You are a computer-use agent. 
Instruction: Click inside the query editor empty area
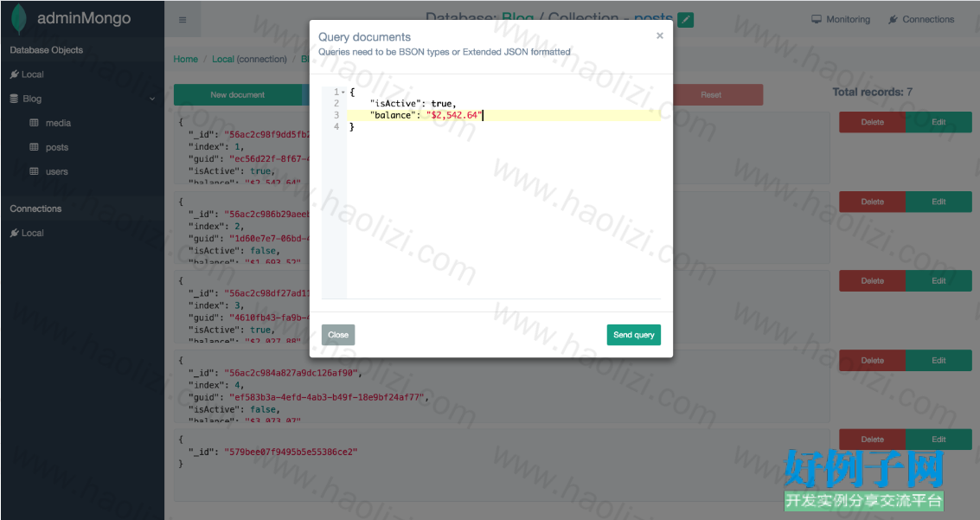pos(503,215)
